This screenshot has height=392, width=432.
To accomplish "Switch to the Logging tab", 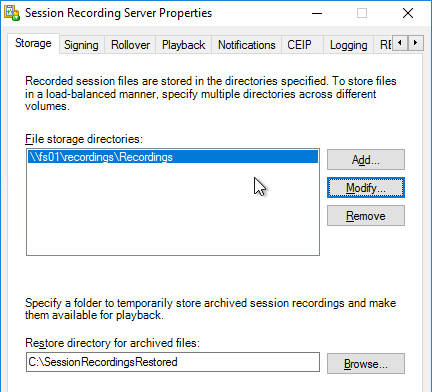I will pos(348,45).
